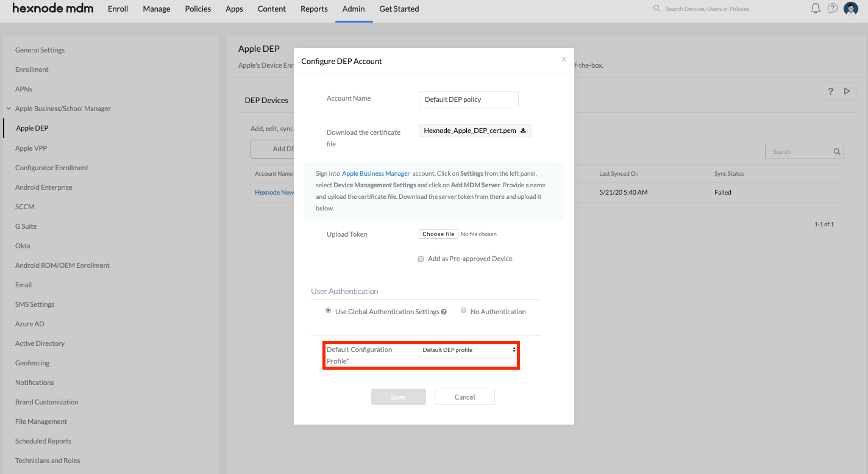Image resolution: width=868 pixels, height=474 pixels.
Task: Open the Apps menu
Action: coord(234,9)
